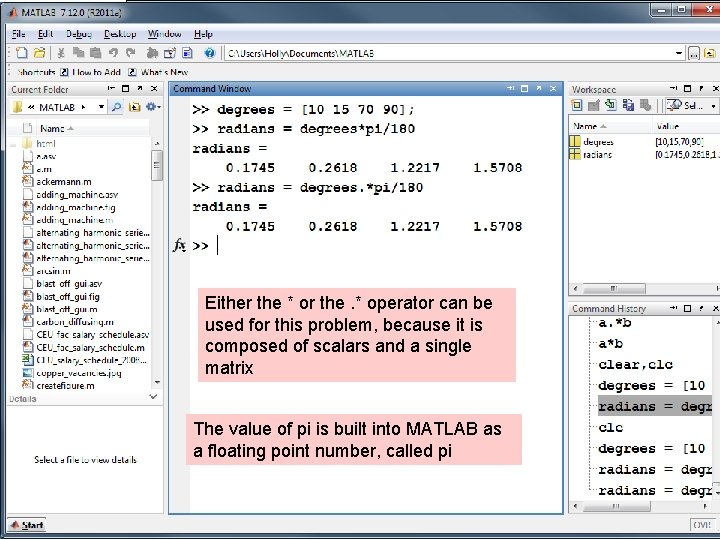Click the Undo arrow icon
The image size is (720, 540).
(113, 53)
